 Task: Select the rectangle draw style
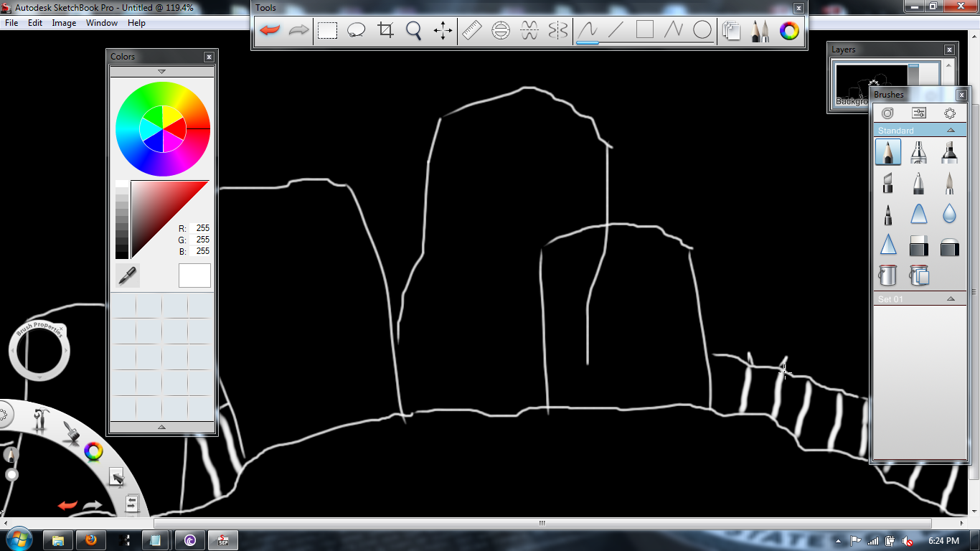[x=645, y=30]
